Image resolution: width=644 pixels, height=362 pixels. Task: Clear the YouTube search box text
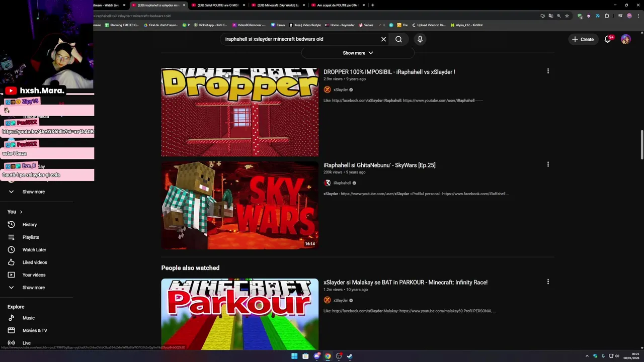tap(383, 39)
